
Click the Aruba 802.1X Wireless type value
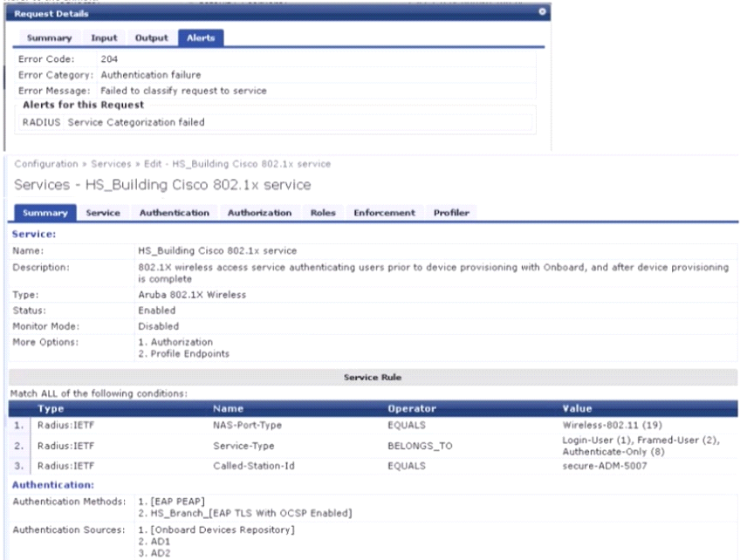click(193, 295)
